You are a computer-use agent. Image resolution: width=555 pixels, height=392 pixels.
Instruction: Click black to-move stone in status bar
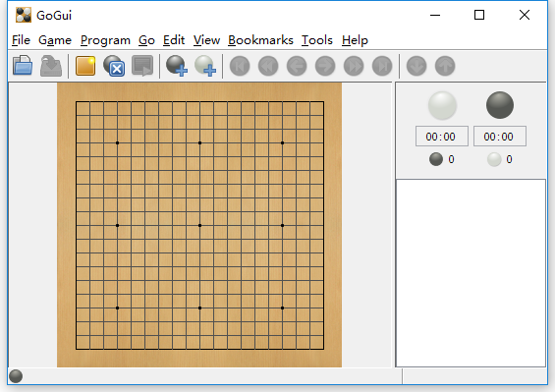16,376
